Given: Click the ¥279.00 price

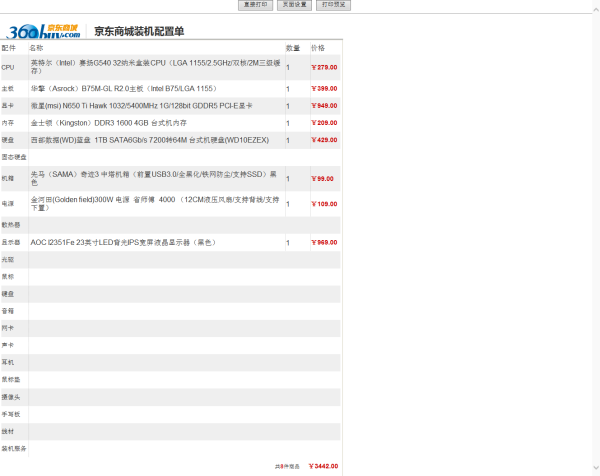Looking at the screenshot, I should click(324, 67).
